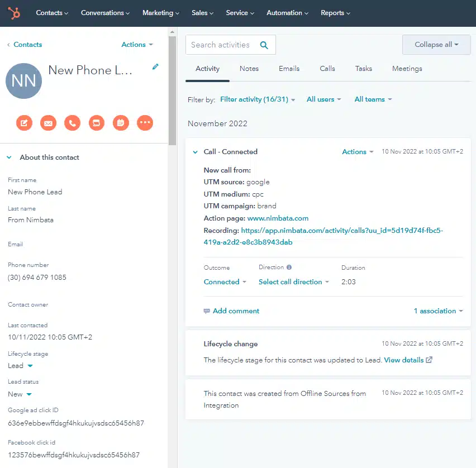Image resolution: width=476 pixels, height=468 pixels.
Task: Click the New Phone L... contact heading
Action: 90,70
